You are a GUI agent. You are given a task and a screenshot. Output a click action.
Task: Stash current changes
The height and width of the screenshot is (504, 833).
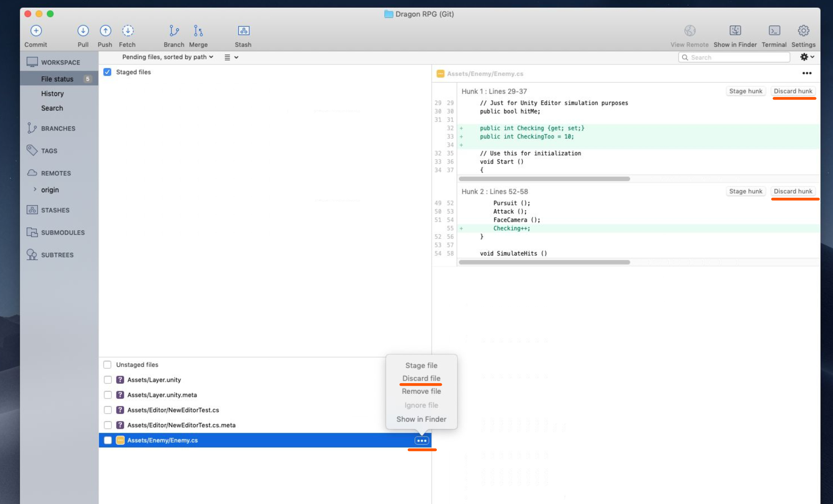pos(243,35)
